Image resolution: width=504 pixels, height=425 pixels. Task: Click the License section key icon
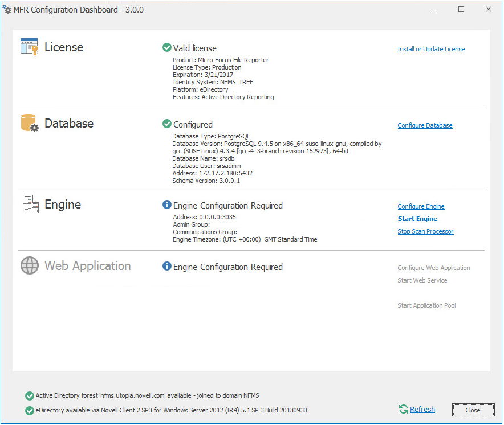coord(29,47)
